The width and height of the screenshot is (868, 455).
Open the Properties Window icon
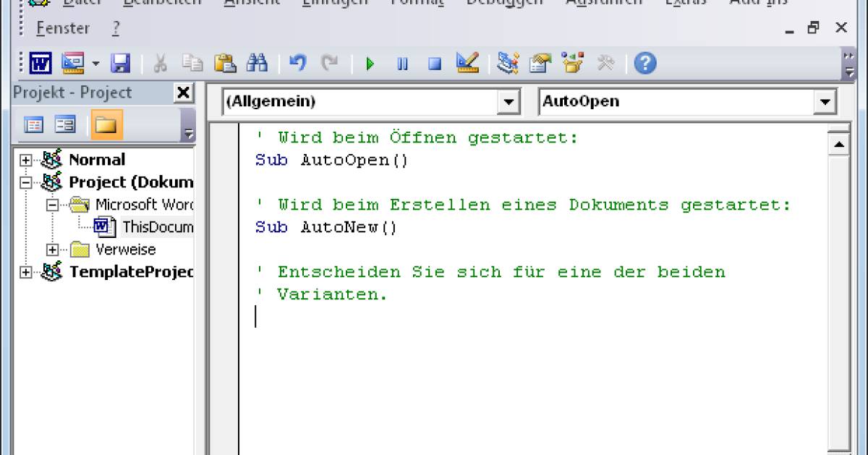540,64
